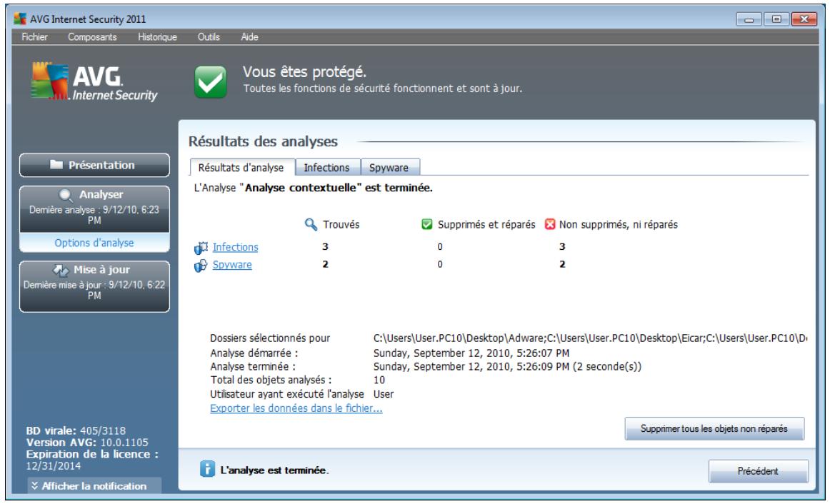The height and width of the screenshot is (504, 830).
Task: Click the Mise à jour button
Action: (95, 286)
